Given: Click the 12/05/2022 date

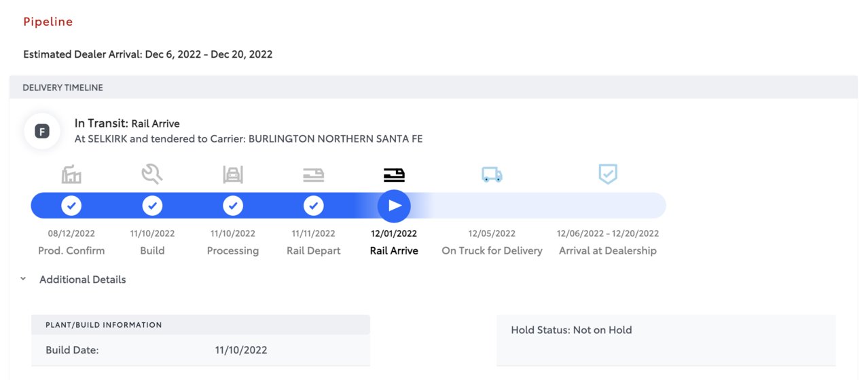Looking at the screenshot, I should (x=492, y=233).
